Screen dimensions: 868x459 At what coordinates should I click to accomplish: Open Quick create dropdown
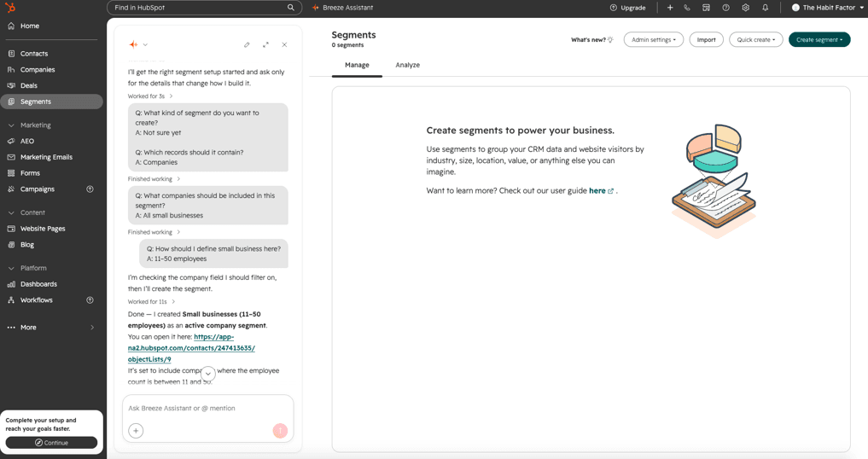[755, 40]
